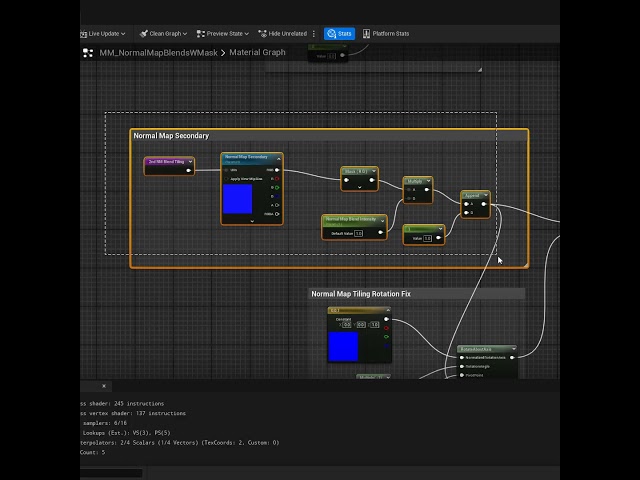This screenshot has width=640, height=480.
Task: Click blue color preview of 0,0,1 constant
Action: click(343, 347)
